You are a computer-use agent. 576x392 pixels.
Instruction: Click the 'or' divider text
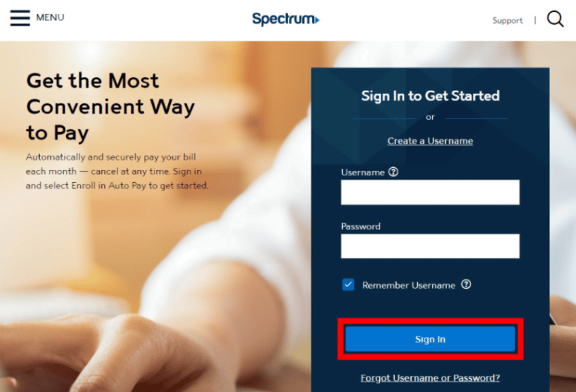pyautogui.click(x=430, y=117)
